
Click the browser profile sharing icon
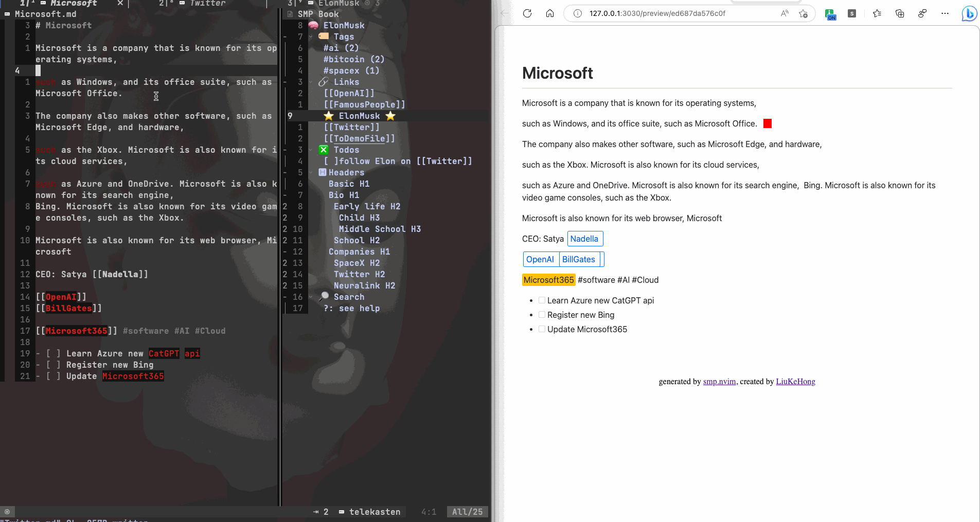click(x=922, y=13)
